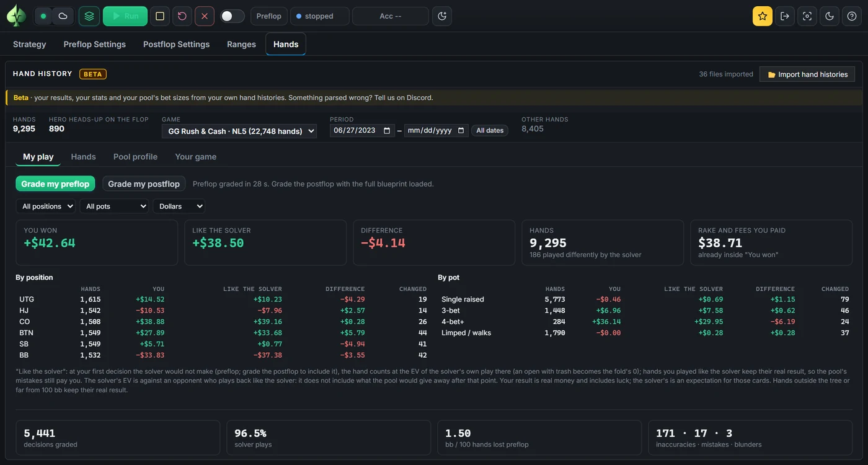This screenshot has width=868, height=465.
Task: Click the BTN row label
Action: pyautogui.click(x=26, y=333)
